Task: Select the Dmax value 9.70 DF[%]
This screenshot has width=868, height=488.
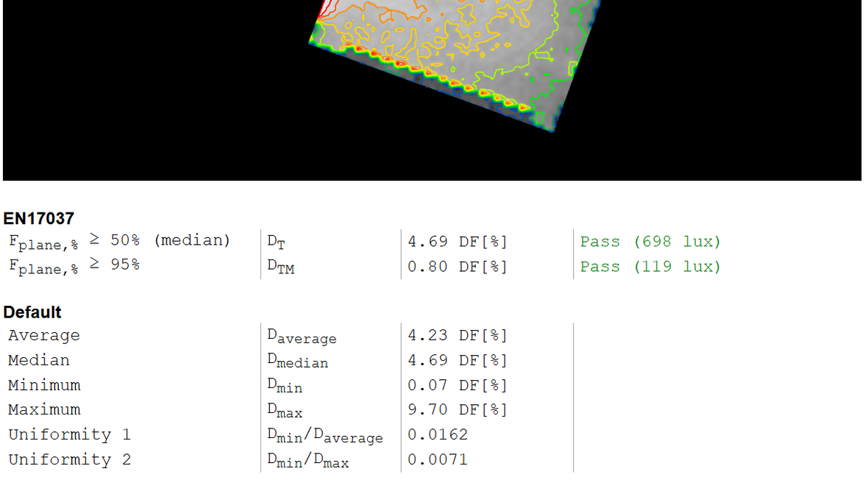Action: pos(458,409)
